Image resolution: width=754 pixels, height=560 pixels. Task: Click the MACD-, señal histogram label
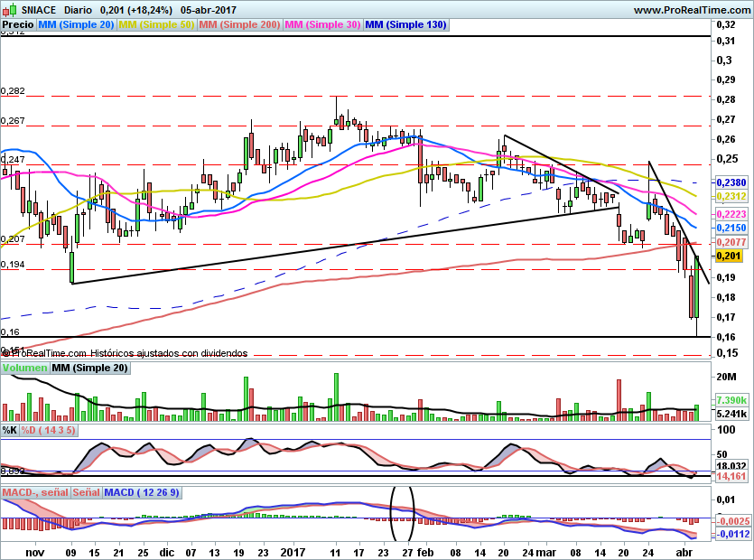pyautogui.click(x=35, y=492)
